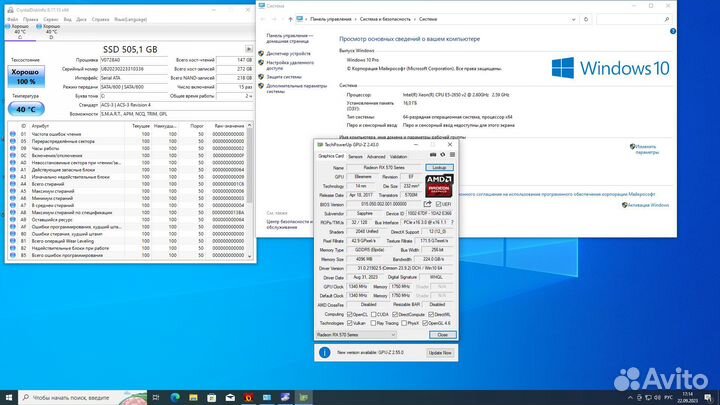Click the Lookup button in GPU-Z
This screenshot has height=405, width=720.
point(439,168)
